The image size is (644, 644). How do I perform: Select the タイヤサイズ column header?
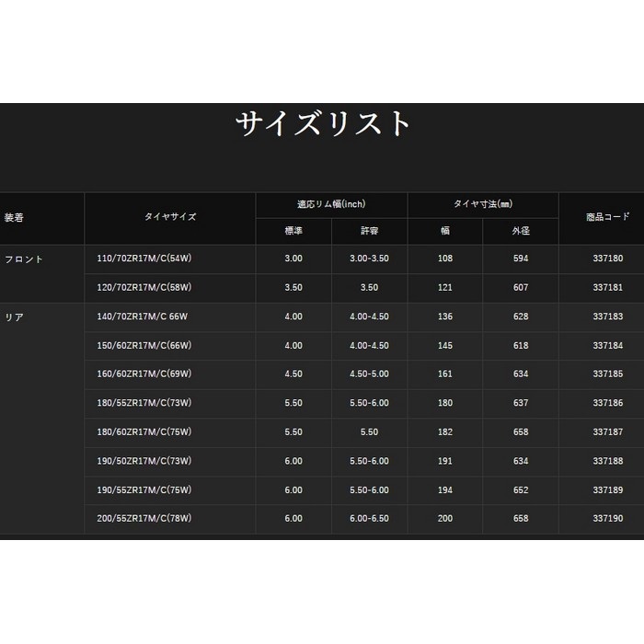pyautogui.click(x=170, y=218)
